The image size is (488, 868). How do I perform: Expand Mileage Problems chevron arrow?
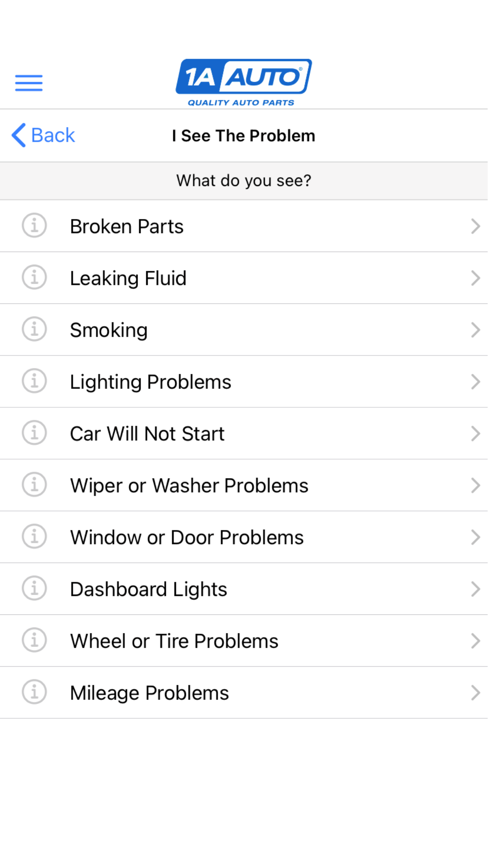pyautogui.click(x=475, y=693)
